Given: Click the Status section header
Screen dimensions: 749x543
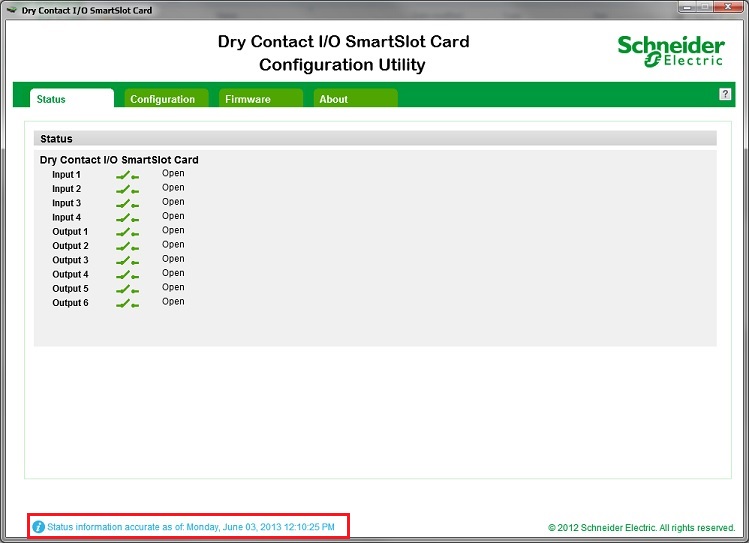Looking at the screenshot, I should tap(375, 138).
